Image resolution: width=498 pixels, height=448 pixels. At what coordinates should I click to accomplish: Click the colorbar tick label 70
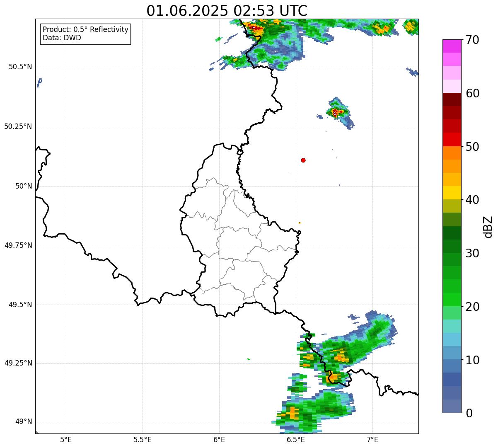[472, 40]
